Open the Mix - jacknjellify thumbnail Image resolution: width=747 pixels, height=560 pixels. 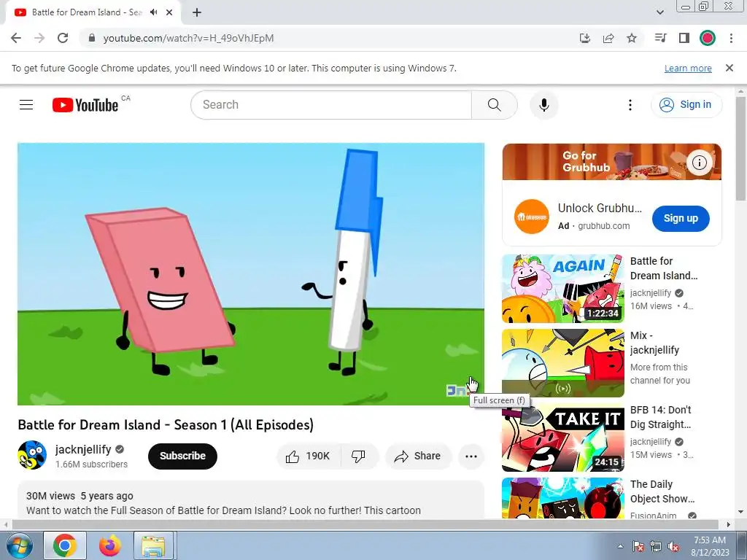[562, 363]
